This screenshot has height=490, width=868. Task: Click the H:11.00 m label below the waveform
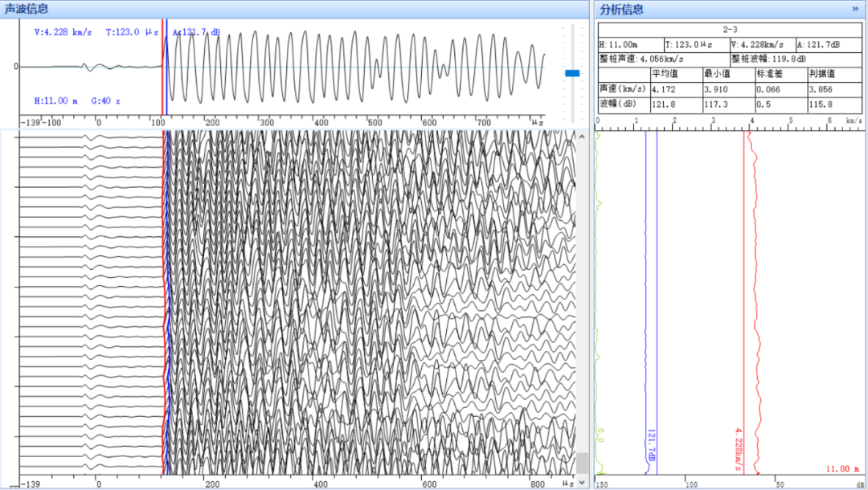(x=56, y=100)
